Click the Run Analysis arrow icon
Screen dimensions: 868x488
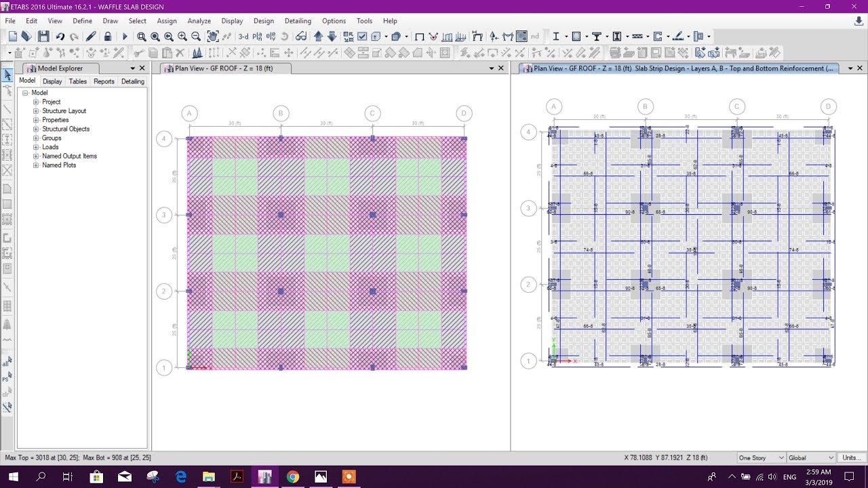(x=125, y=35)
